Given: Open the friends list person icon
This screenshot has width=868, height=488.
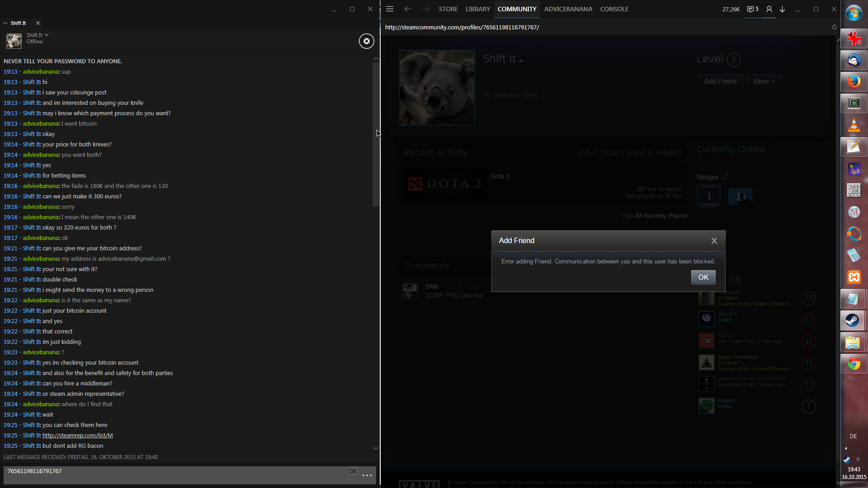Looking at the screenshot, I should 769,9.
